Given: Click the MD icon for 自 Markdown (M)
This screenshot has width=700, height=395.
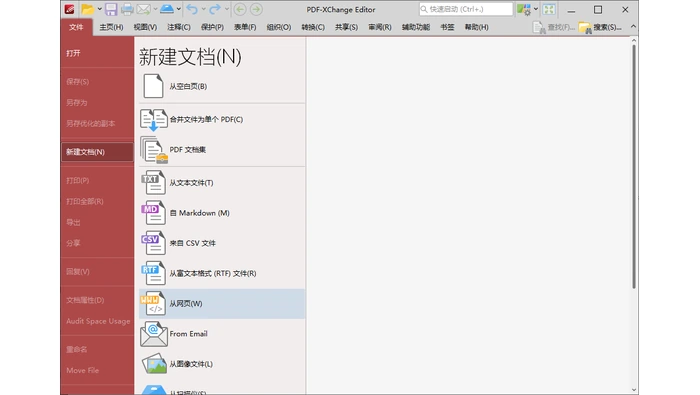Looking at the screenshot, I should pyautogui.click(x=154, y=213).
